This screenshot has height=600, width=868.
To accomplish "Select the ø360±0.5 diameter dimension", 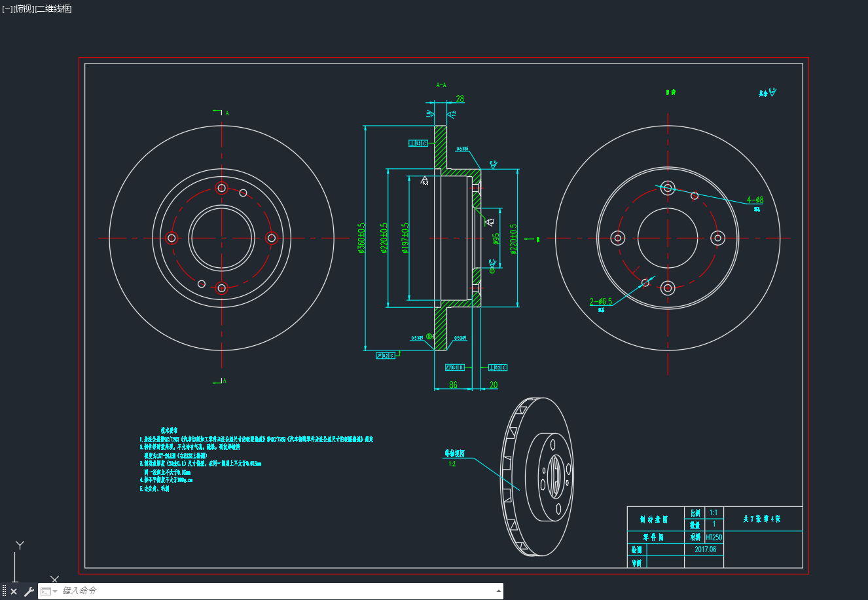I will point(361,238).
